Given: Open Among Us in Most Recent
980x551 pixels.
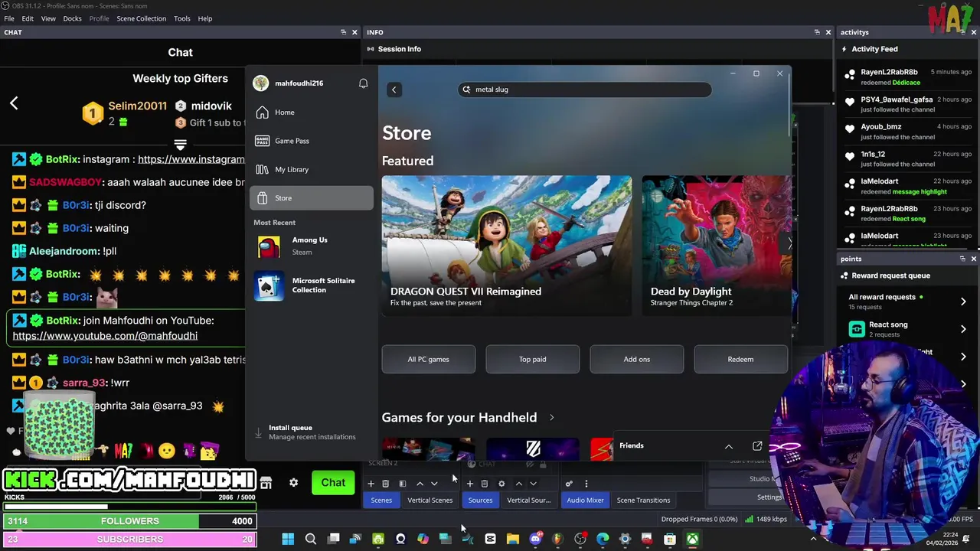Looking at the screenshot, I should (312, 246).
